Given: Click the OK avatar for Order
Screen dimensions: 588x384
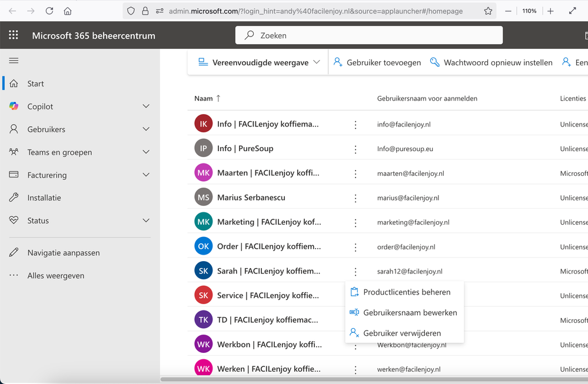Looking at the screenshot, I should click(203, 246).
